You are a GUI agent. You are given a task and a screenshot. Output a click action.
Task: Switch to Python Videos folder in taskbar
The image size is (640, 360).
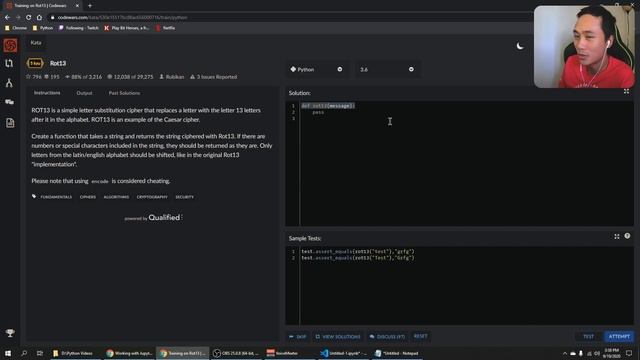point(74,353)
